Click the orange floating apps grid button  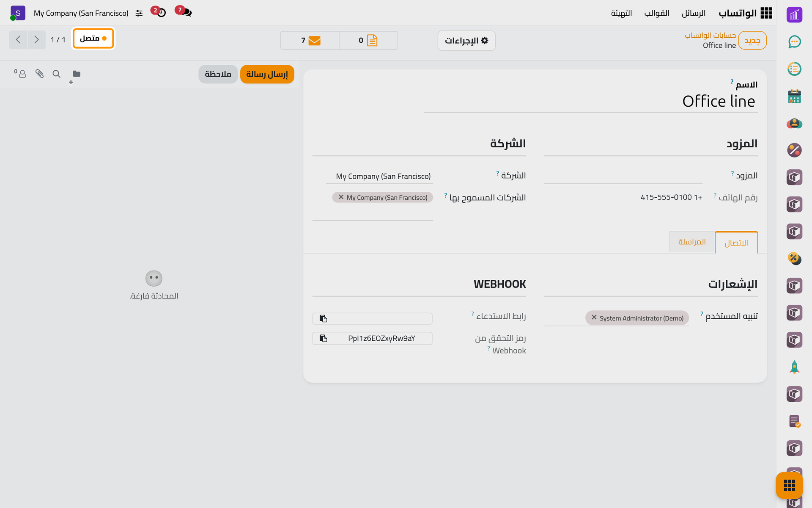(789, 485)
